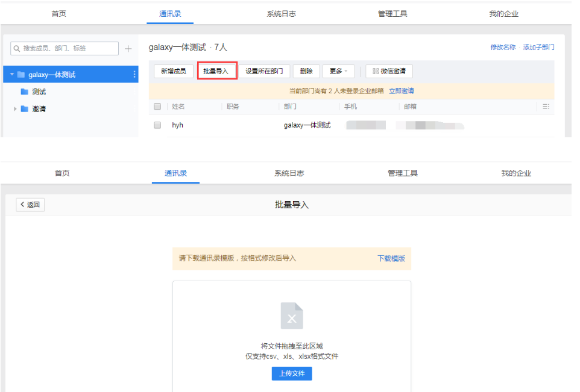Open three-dot menu on galaxy一体测试 department

point(134,75)
